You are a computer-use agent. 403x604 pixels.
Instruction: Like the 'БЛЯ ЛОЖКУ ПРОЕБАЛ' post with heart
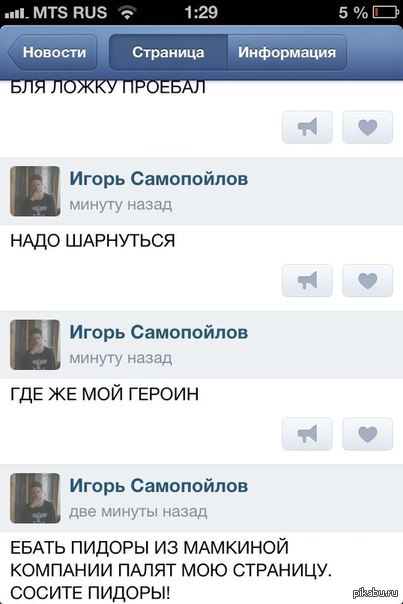[x=368, y=127]
